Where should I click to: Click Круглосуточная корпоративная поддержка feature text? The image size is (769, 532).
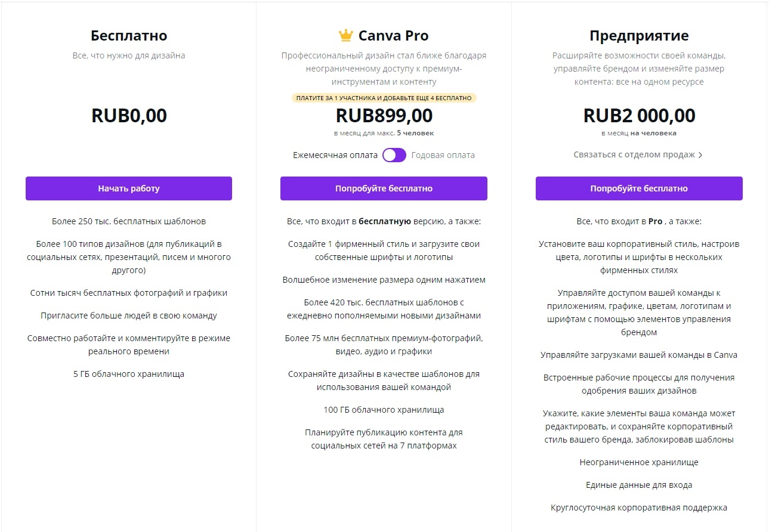point(639,508)
